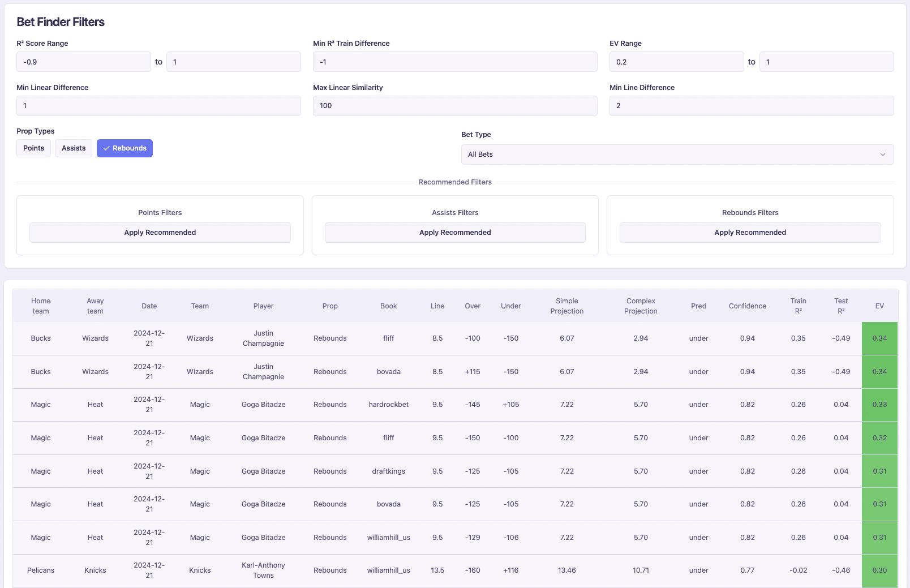Click the Bet Type chevron arrow

pos(882,154)
